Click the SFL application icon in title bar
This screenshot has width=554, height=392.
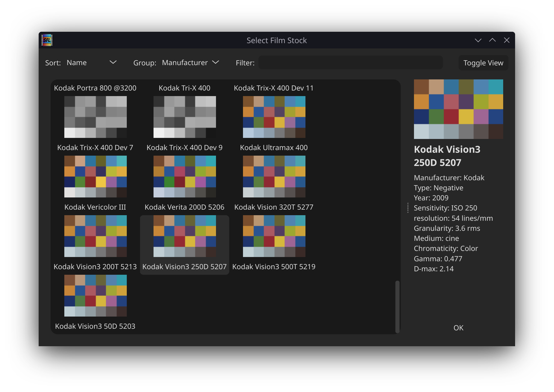[x=47, y=40]
